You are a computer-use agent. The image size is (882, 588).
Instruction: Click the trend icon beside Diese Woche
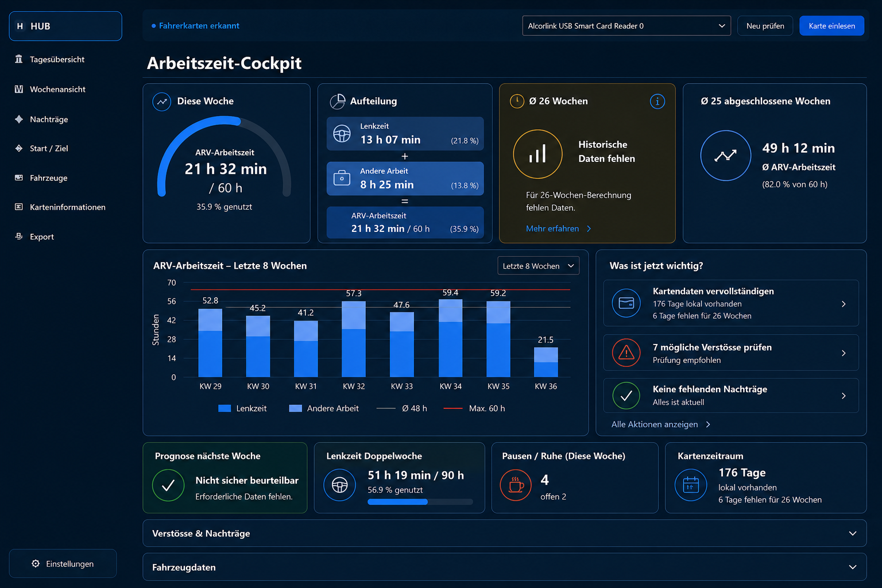(162, 102)
